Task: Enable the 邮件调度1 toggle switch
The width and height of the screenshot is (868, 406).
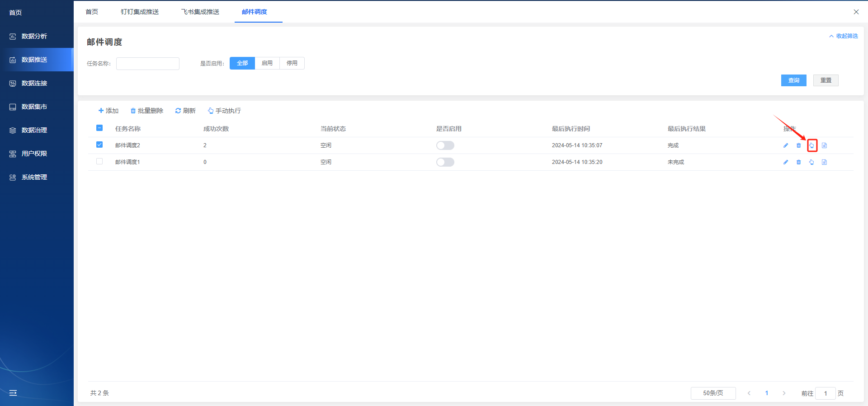Action: click(x=445, y=162)
